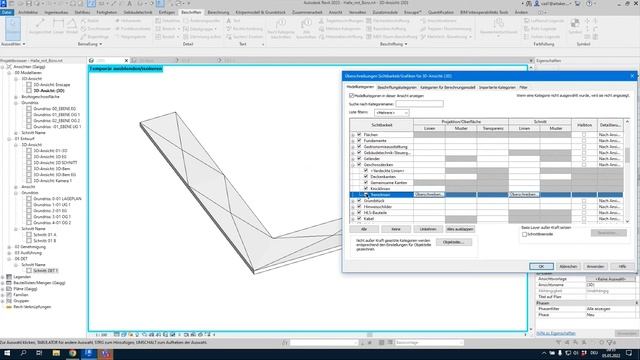The height and width of the screenshot is (360, 640).
Task: Choose the Bogenlänge dimension tool
Action: click(95, 37)
